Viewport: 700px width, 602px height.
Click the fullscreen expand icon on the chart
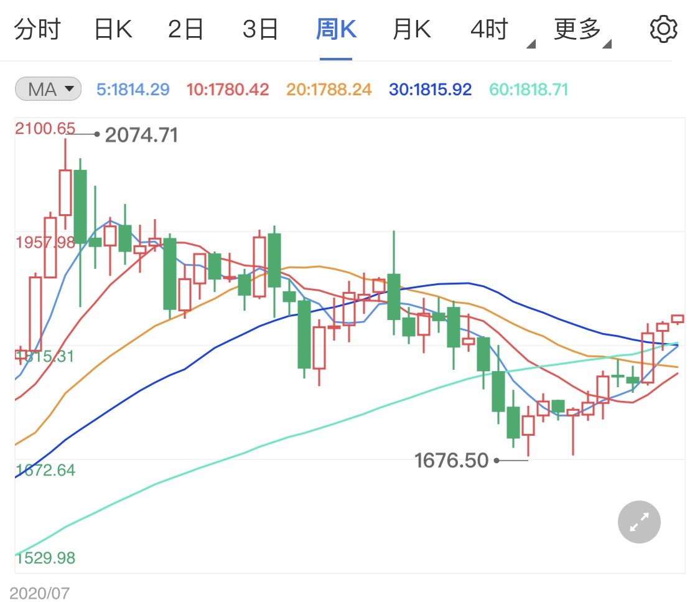click(x=638, y=522)
